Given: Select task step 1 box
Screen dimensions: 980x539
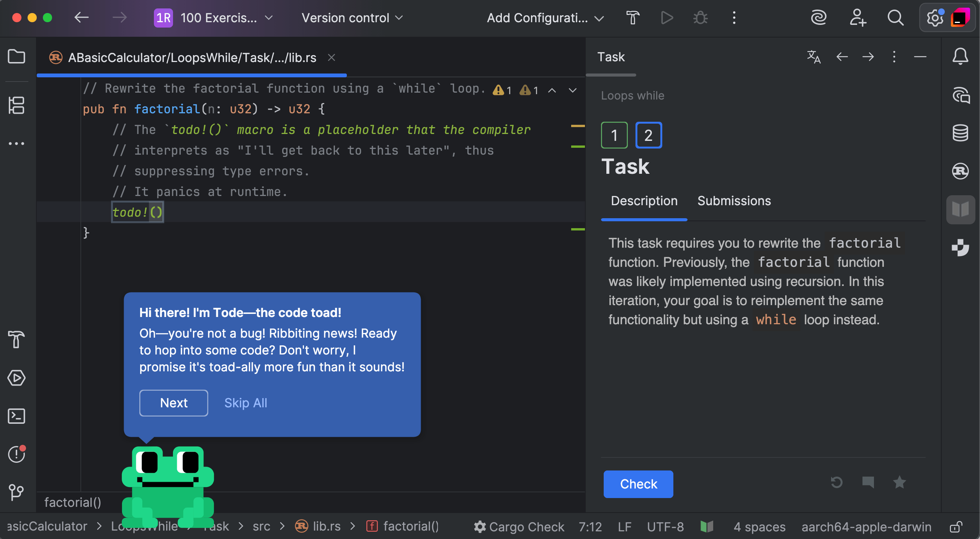Looking at the screenshot, I should point(614,135).
